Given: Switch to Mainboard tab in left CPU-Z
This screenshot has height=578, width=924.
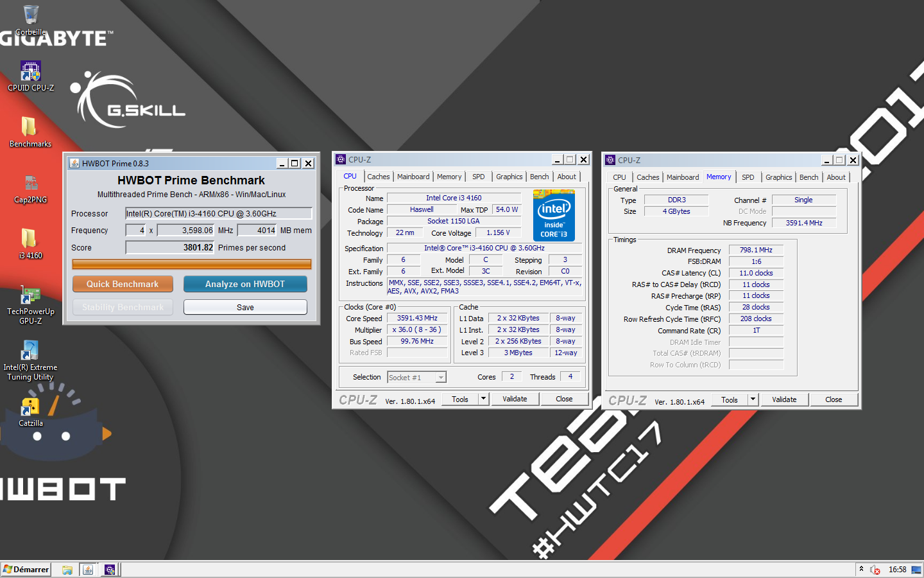Looking at the screenshot, I should point(413,177).
